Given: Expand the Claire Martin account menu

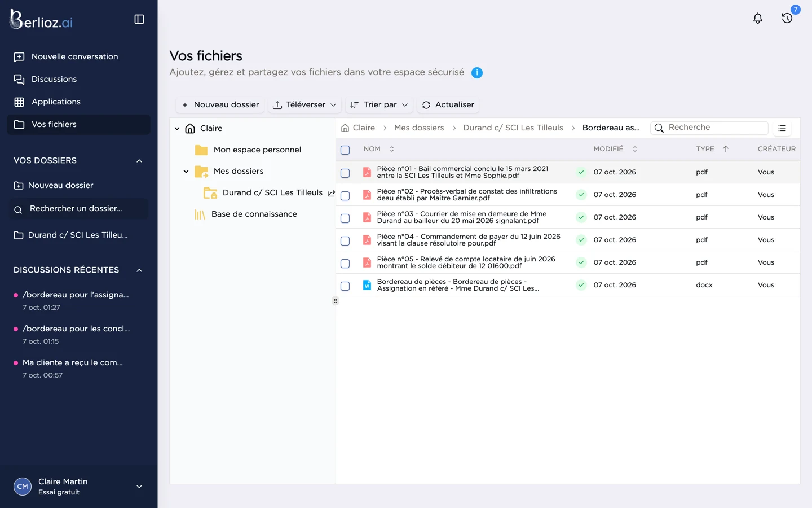Looking at the screenshot, I should tap(139, 487).
